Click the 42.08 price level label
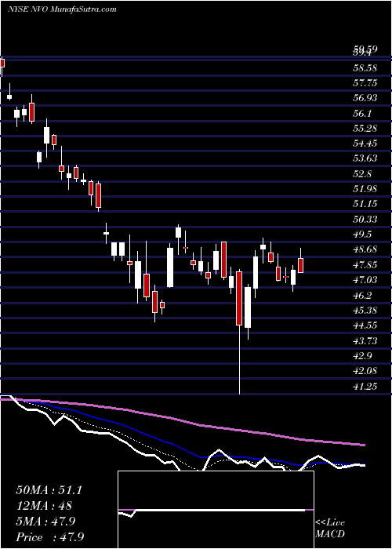The width and height of the screenshot is (392, 549). [x=365, y=371]
